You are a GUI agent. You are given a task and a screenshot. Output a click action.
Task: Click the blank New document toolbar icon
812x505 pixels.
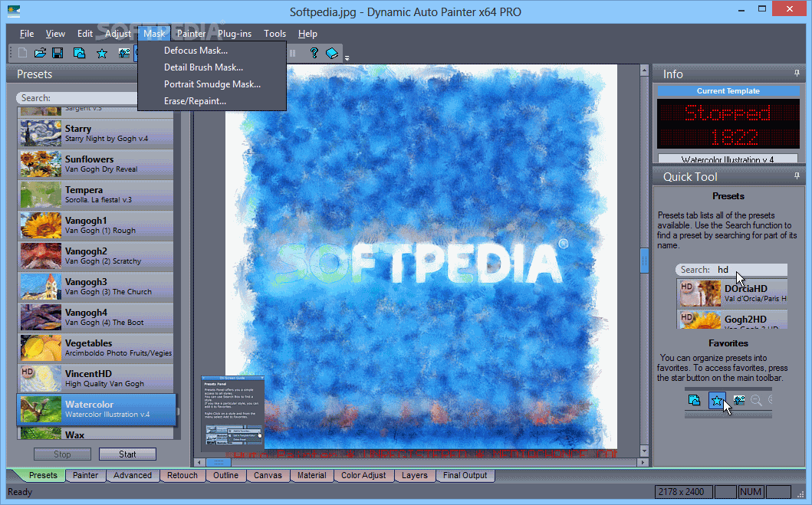pyautogui.click(x=22, y=53)
